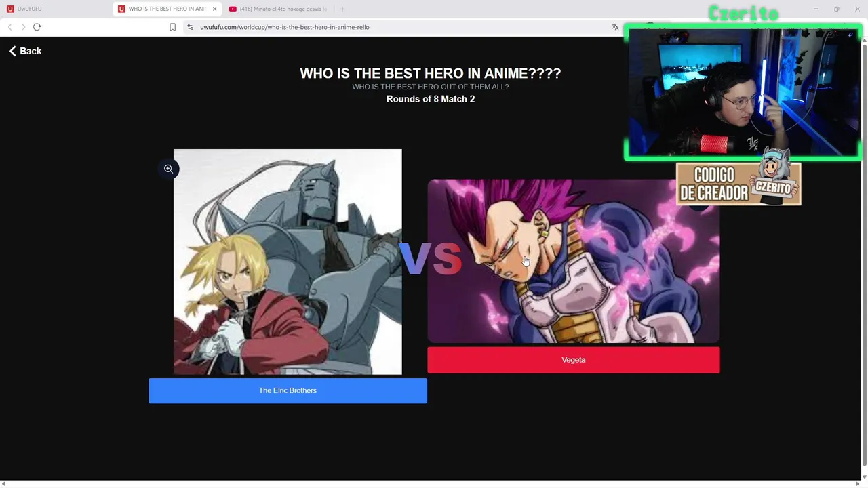Click the Rounds of 8 Match 2 text
The width and height of the screenshot is (868, 488).
click(431, 99)
